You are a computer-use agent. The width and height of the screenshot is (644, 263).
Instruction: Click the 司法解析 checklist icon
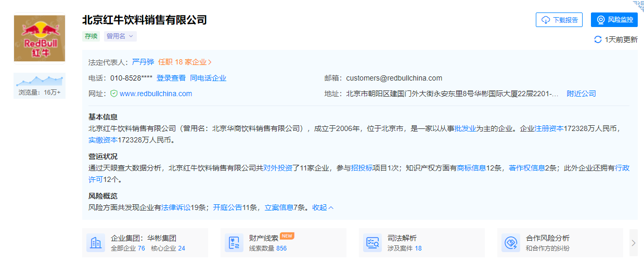click(x=372, y=243)
